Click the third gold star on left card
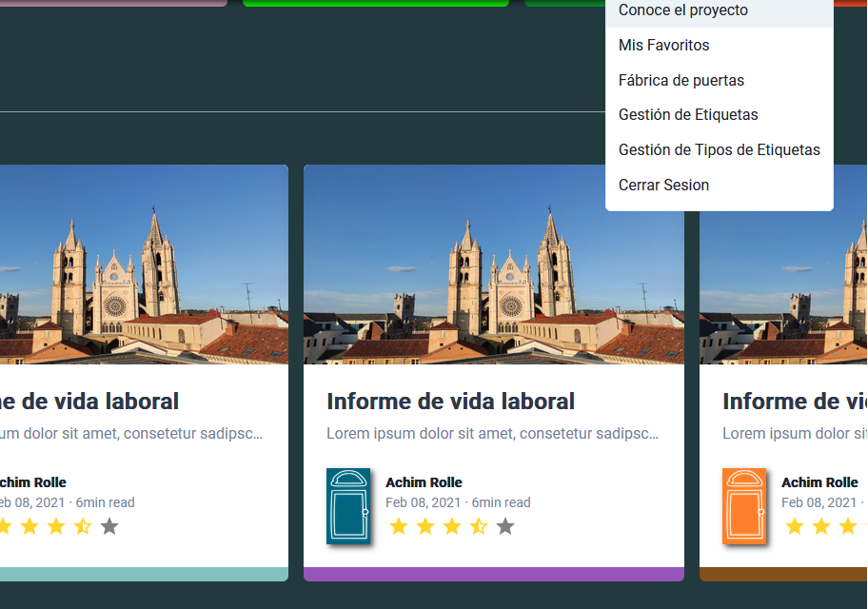 point(56,526)
